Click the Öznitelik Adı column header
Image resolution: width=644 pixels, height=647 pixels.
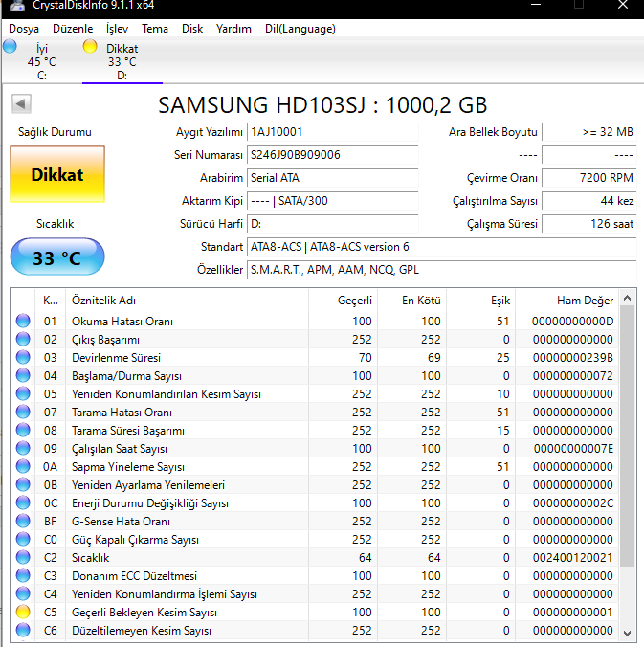point(103,300)
